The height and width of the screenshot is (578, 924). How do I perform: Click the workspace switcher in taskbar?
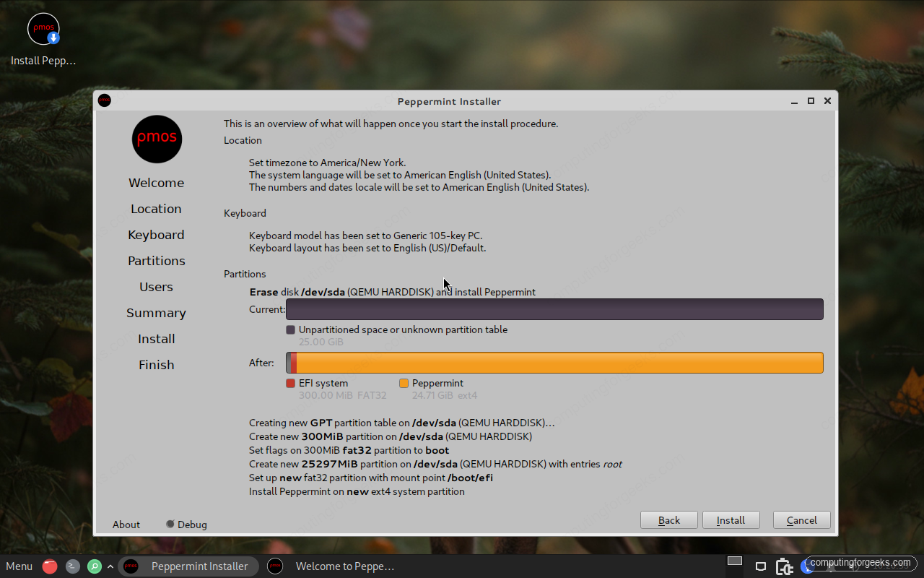point(735,561)
